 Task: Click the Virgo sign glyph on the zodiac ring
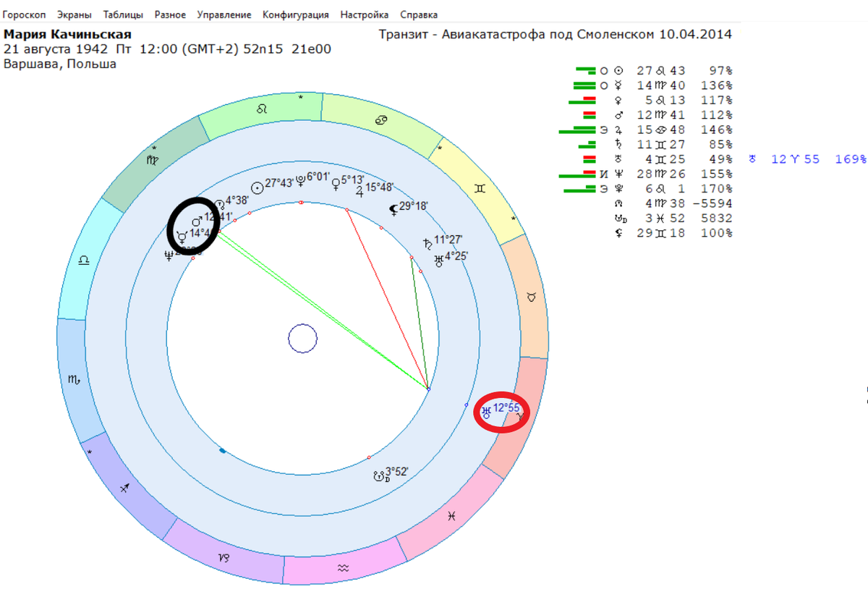pyautogui.click(x=153, y=161)
